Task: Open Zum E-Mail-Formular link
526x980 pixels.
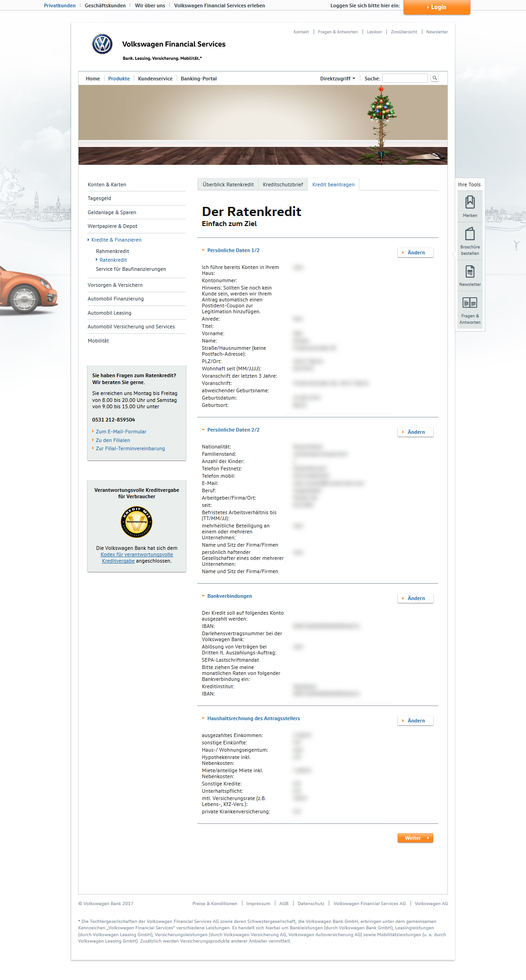Action: (121, 432)
